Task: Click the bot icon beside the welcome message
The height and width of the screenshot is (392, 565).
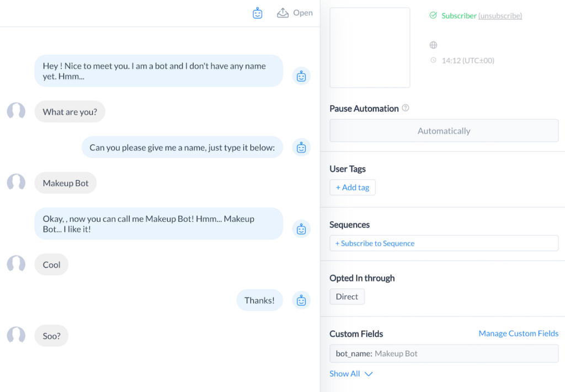Action: pos(301,76)
